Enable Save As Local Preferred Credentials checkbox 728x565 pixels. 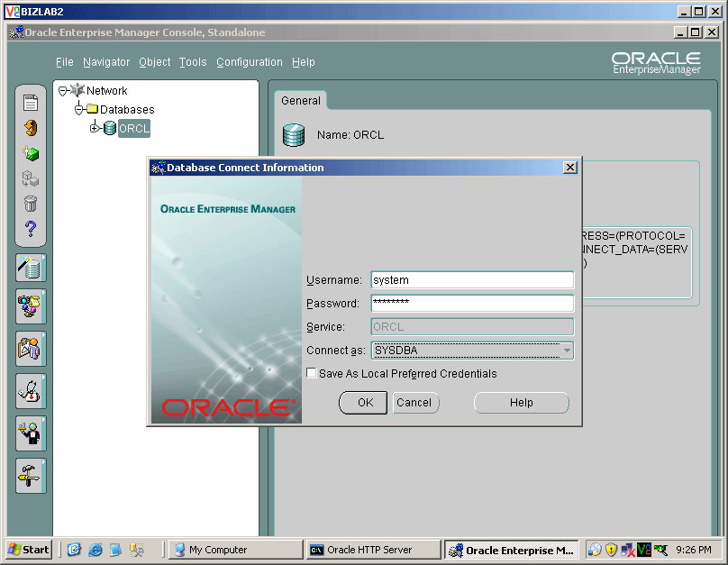pyautogui.click(x=312, y=373)
